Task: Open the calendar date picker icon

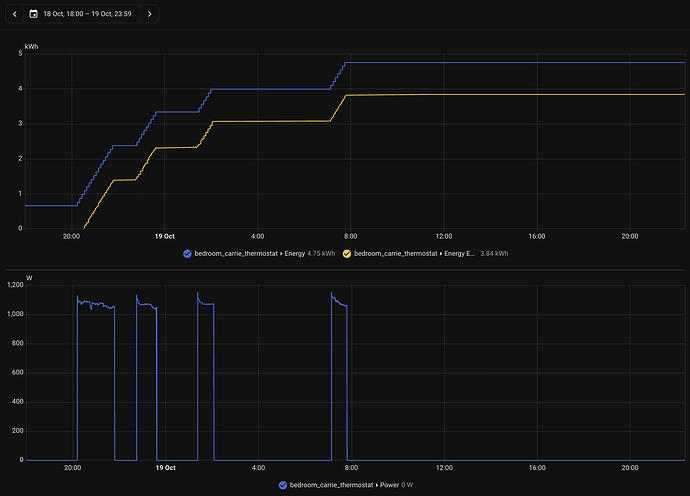Action: (x=33, y=14)
